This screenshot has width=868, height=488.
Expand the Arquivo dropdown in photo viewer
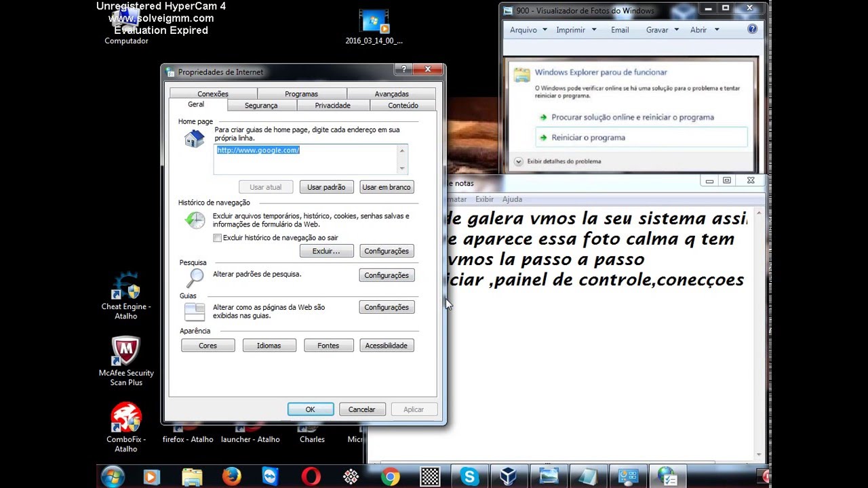tap(528, 30)
